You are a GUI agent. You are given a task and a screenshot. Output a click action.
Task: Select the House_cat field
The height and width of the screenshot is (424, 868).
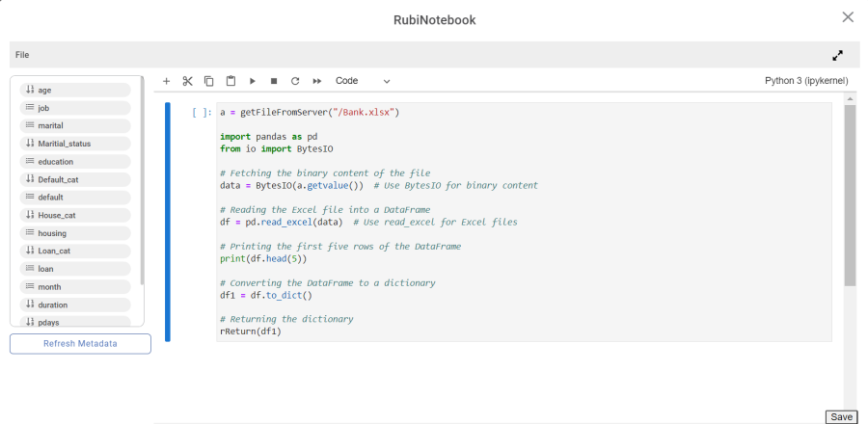[x=75, y=215]
